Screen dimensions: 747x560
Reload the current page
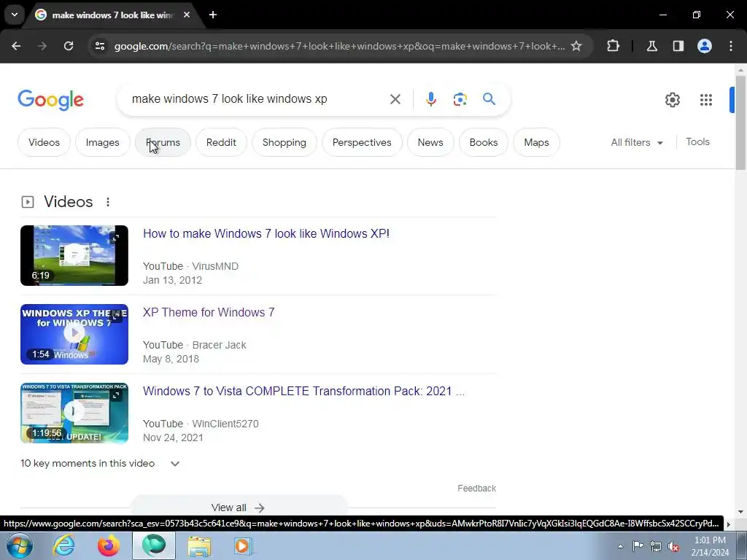coord(69,46)
